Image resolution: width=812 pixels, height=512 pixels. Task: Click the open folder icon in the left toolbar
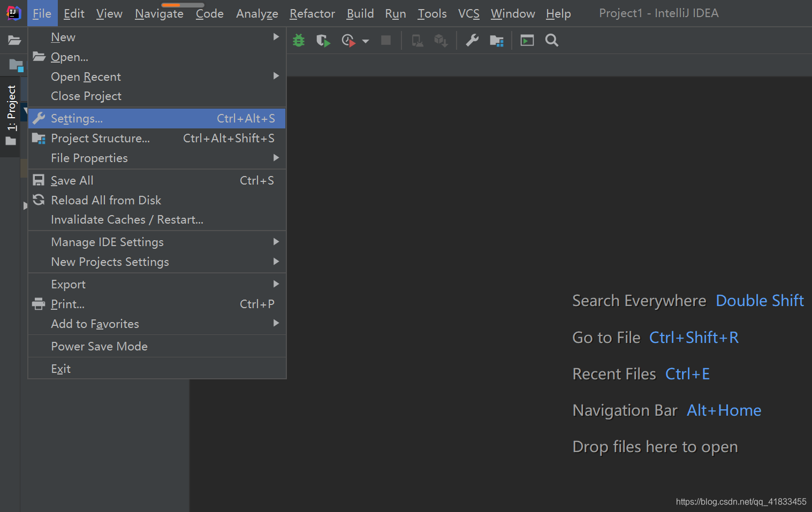point(14,40)
